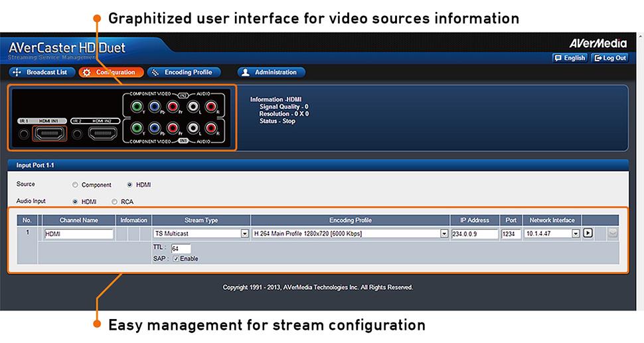Image resolution: width=644 pixels, height=343 pixels.
Task: Click the IR 2 jack on panel
Action: (x=77, y=135)
